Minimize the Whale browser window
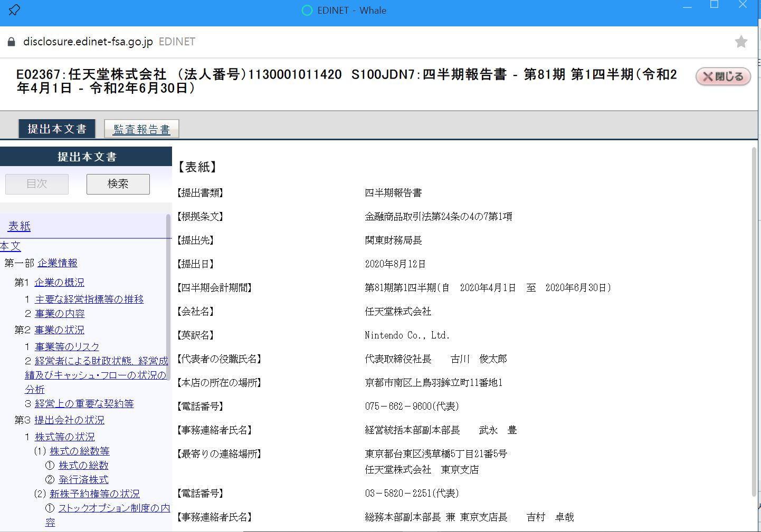The image size is (761, 532). click(x=687, y=7)
